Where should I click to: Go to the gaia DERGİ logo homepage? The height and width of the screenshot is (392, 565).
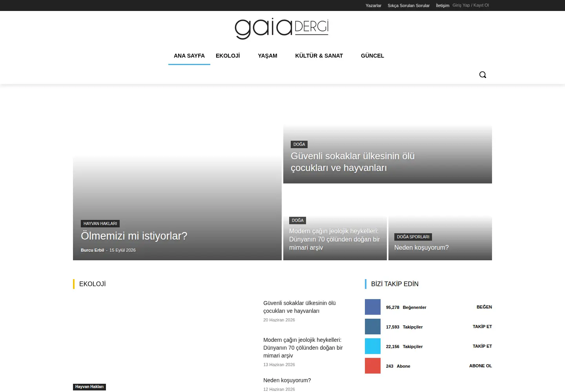pos(282,29)
